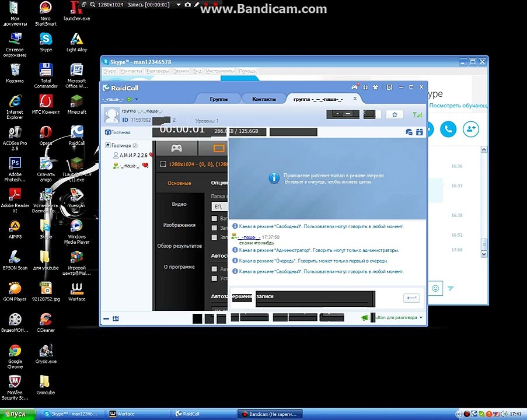Select the RaidCall desktop shortcut
The image size is (527, 420).
pyautogui.click(x=76, y=135)
